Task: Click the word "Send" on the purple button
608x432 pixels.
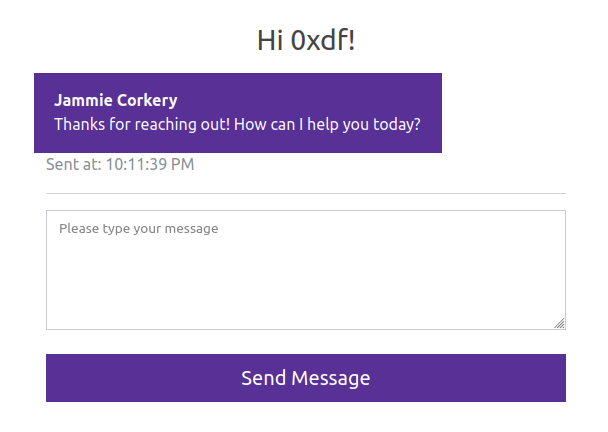Action: (x=264, y=378)
